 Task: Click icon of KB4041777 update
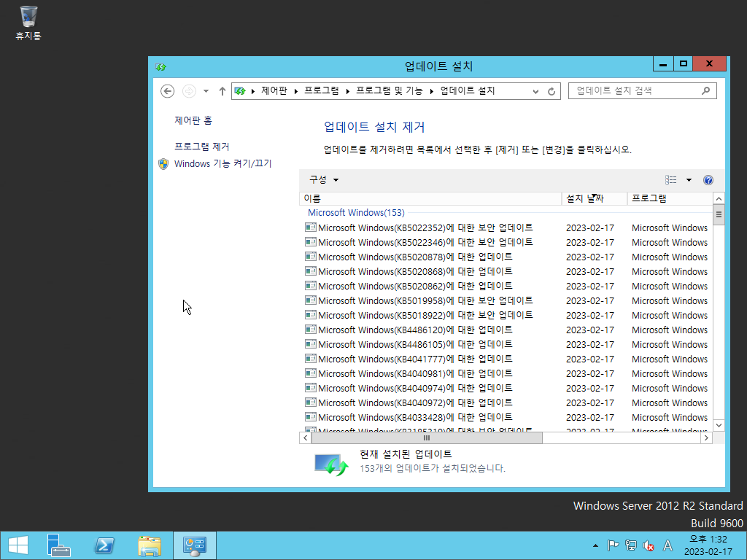pyautogui.click(x=311, y=359)
